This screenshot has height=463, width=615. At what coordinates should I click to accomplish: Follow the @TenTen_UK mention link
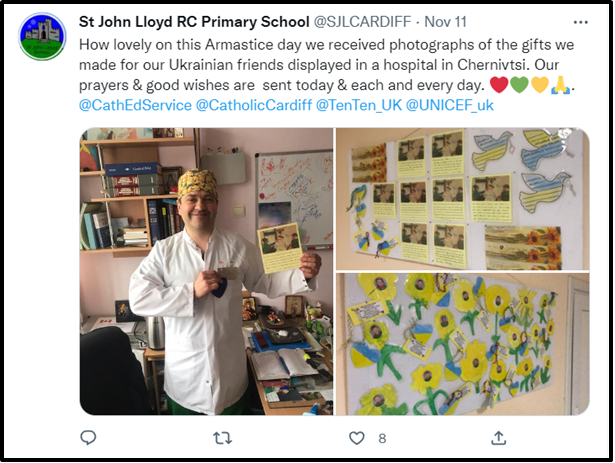click(359, 105)
